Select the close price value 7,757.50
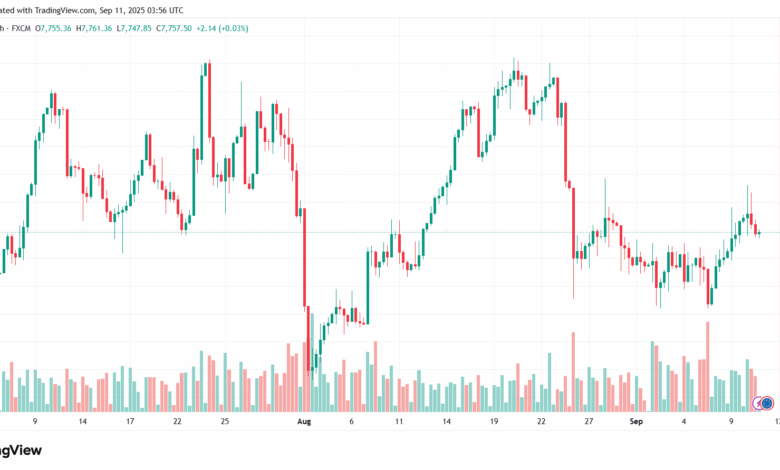The height and width of the screenshot is (470, 780). pos(177,28)
